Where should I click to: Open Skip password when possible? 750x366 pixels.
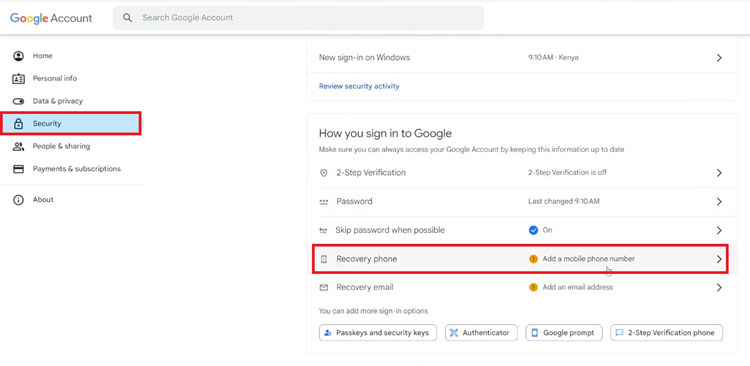click(x=522, y=230)
